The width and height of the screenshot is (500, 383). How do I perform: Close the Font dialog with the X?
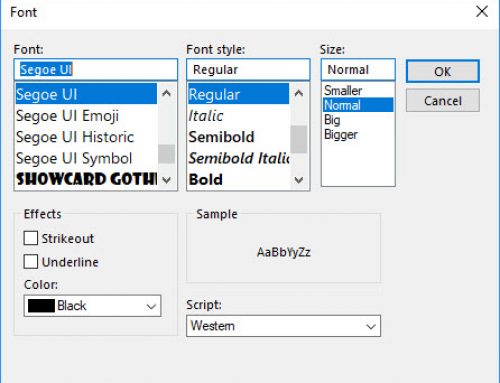coord(482,12)
